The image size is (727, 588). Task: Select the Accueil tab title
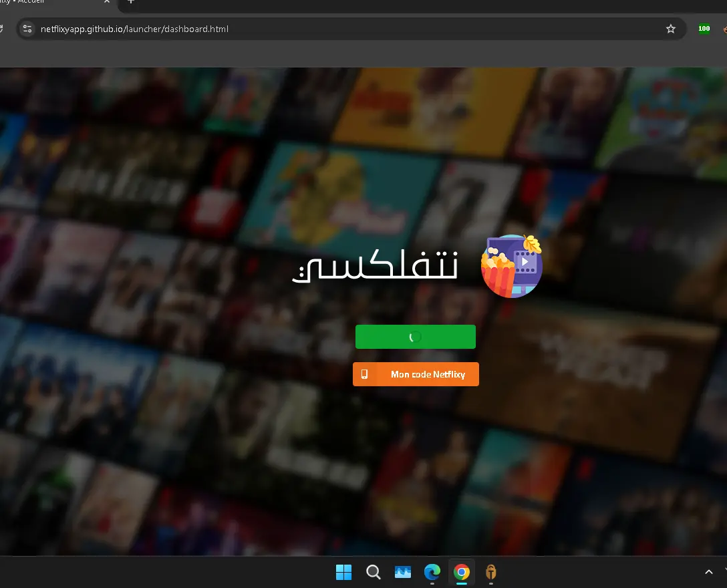point(22,1)
